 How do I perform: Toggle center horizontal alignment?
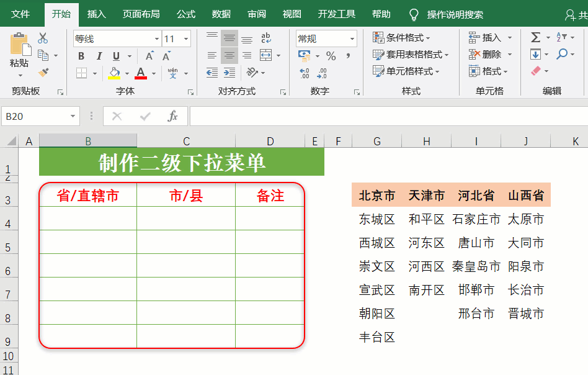pos(229,55)
